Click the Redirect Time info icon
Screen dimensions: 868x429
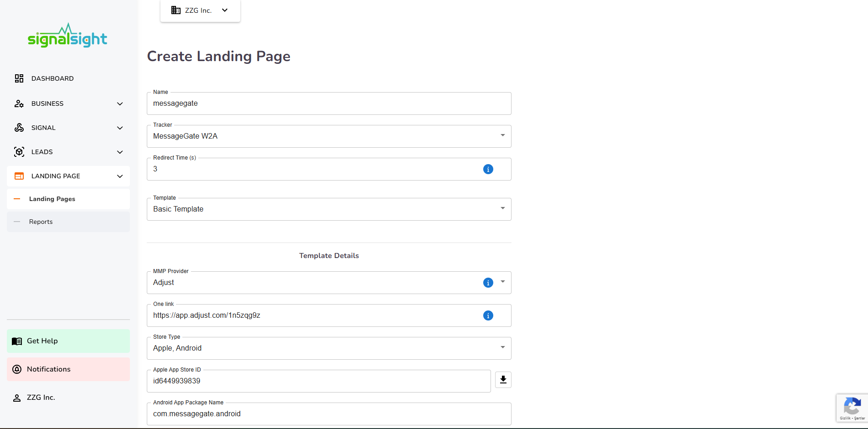(488, 169)
